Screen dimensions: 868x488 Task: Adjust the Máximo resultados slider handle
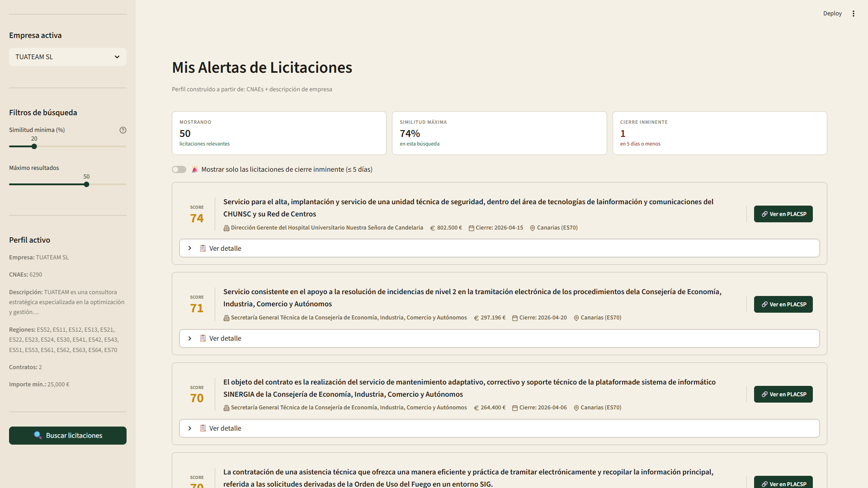coord(86,184)
